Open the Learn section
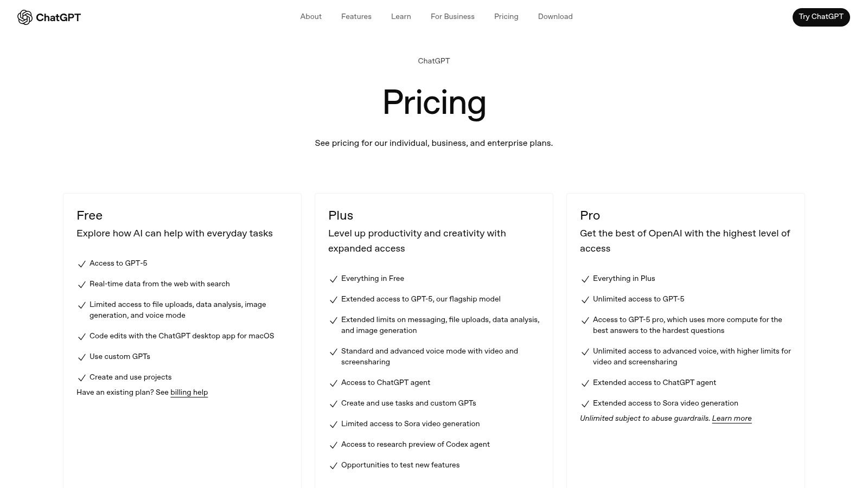 coord(401,17)
